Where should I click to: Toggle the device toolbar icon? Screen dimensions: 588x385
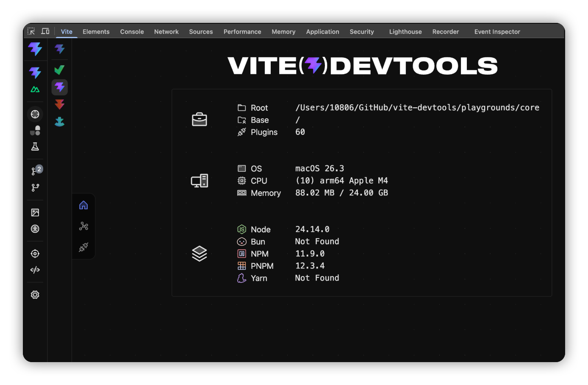[x=45, y=31]
